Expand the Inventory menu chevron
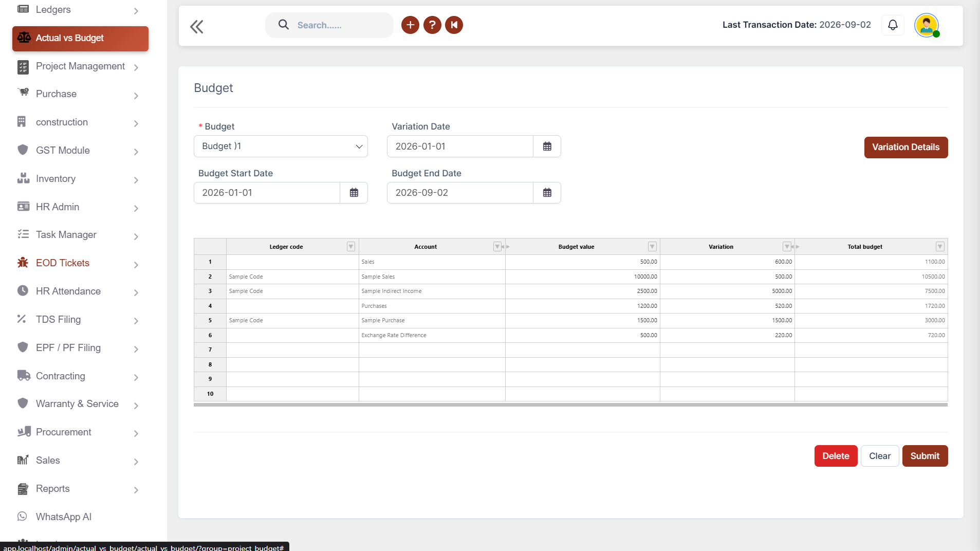 (x=136, y=180)
